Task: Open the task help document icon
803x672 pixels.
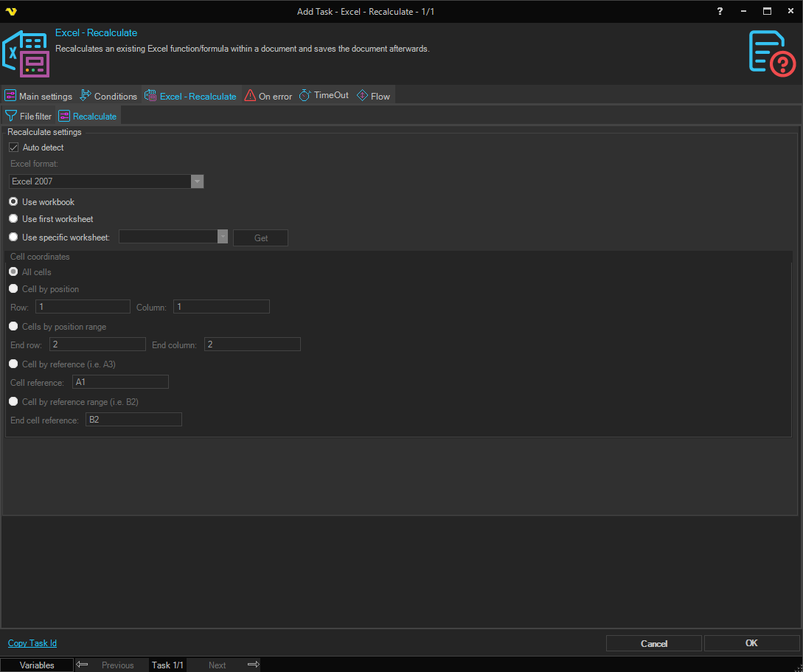Action: (x=772, y=54)
